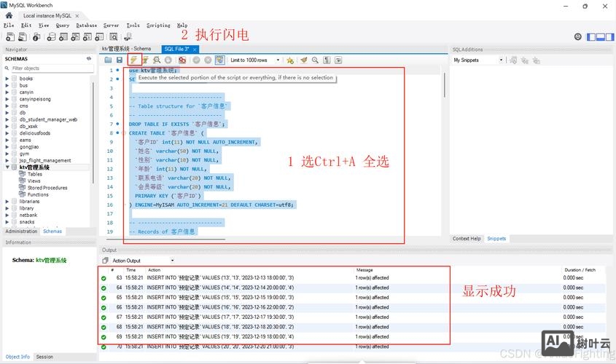
Task: Click Find magnifier icon in editor toolbar
Action: (315, 60)
